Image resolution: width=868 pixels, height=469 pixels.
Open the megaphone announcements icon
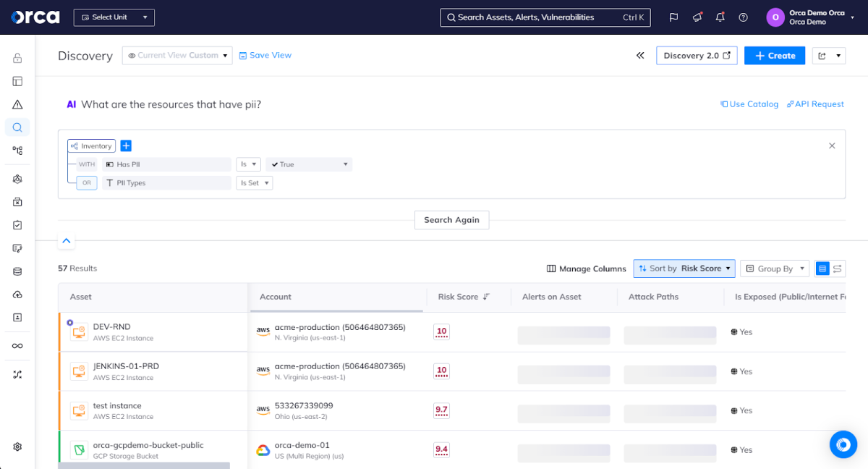click(x=697, y=17)
